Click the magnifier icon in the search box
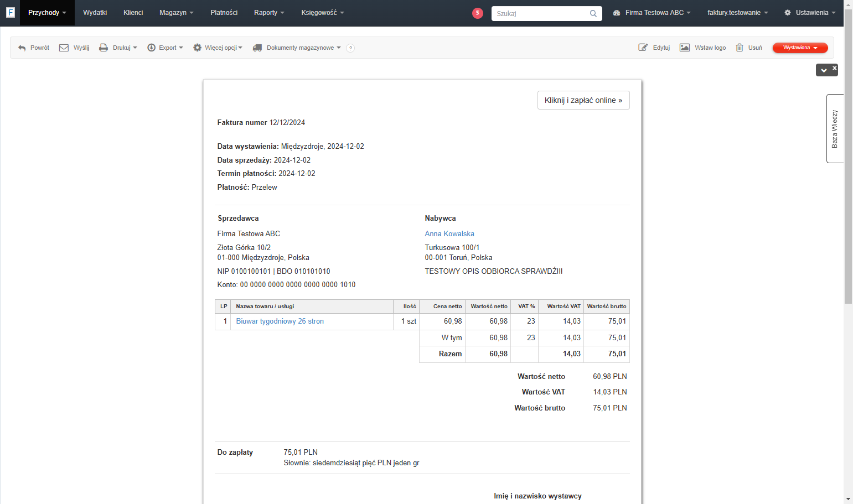The image size is (853, 504). 593,13
